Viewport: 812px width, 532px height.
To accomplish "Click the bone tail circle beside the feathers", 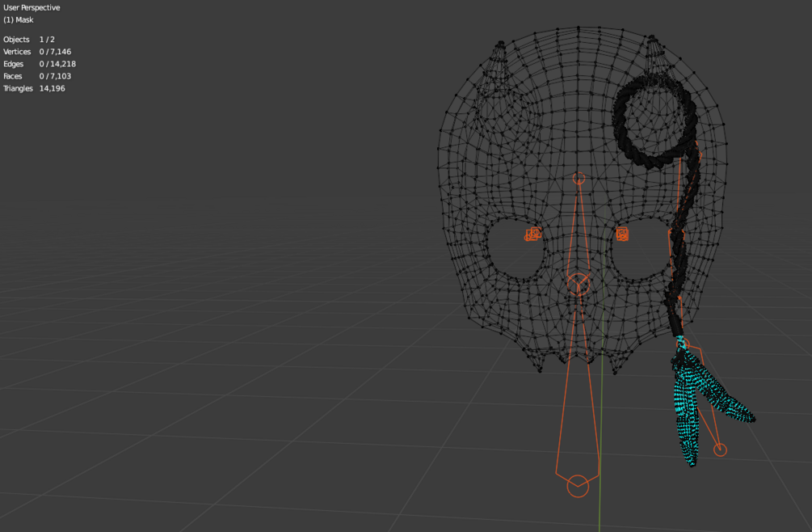I will click(x=720, y=450).
